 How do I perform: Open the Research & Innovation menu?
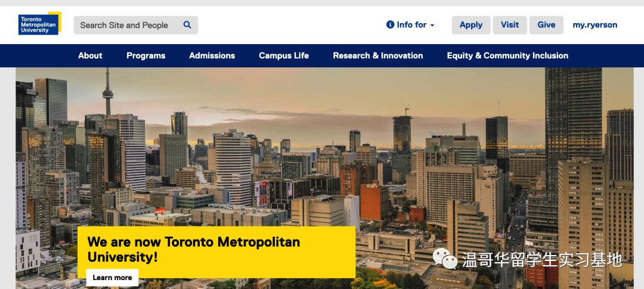(378, 55)
